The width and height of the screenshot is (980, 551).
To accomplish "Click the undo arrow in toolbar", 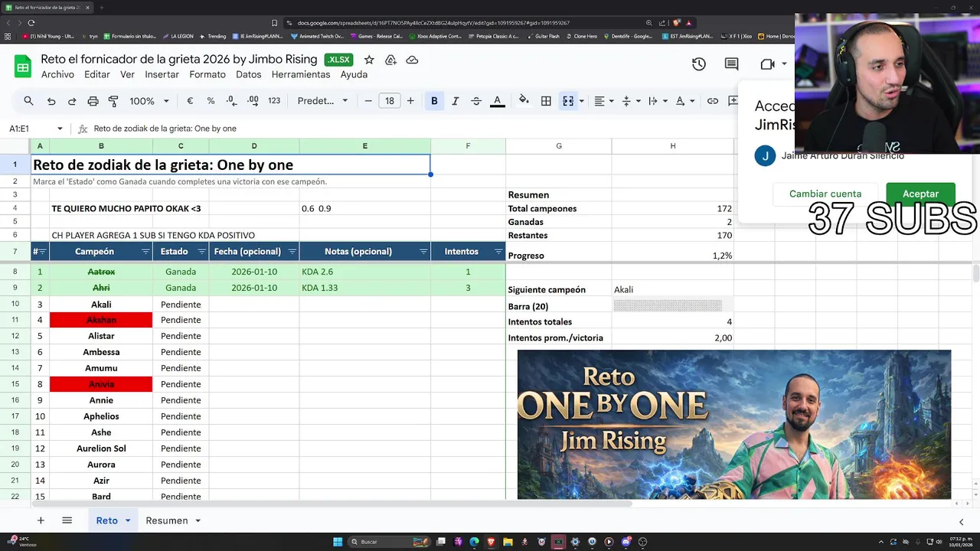I will coord(51,101).
